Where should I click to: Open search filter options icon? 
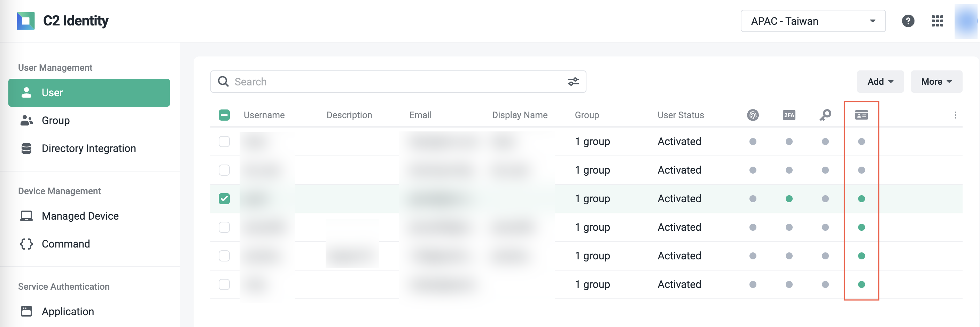pos(573,82)
